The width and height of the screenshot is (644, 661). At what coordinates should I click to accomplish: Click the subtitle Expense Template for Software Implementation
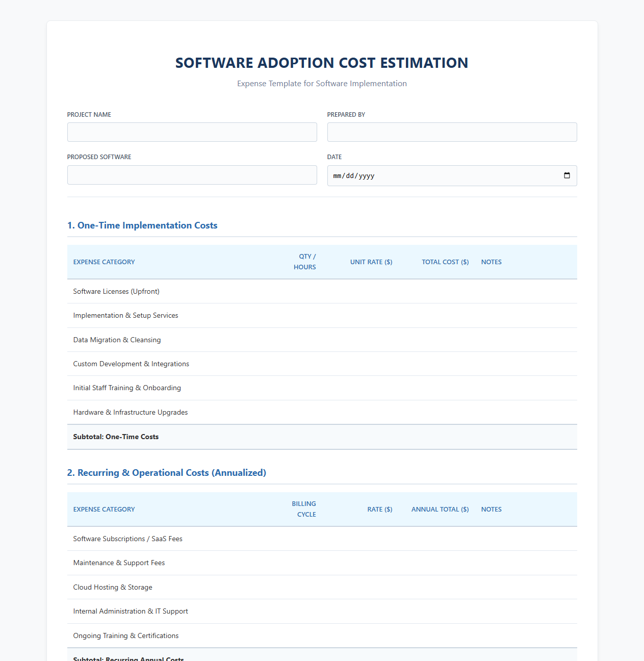(322, 84)
